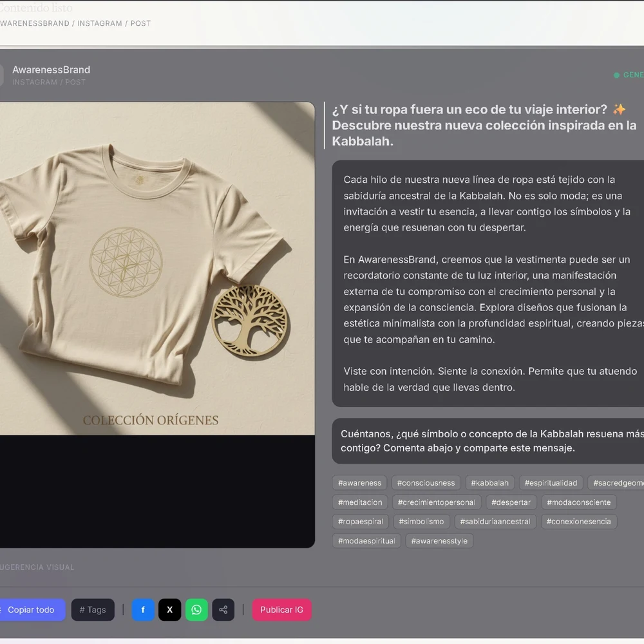The height and width of the screenshot is (644, 644).
Task: Copy hashtags with the # Tags button
Action: tap(93, 609)
